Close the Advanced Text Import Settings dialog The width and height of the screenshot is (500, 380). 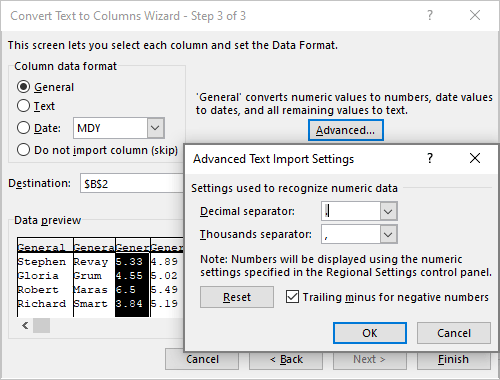pyautogui.click(x=475, y=158)
